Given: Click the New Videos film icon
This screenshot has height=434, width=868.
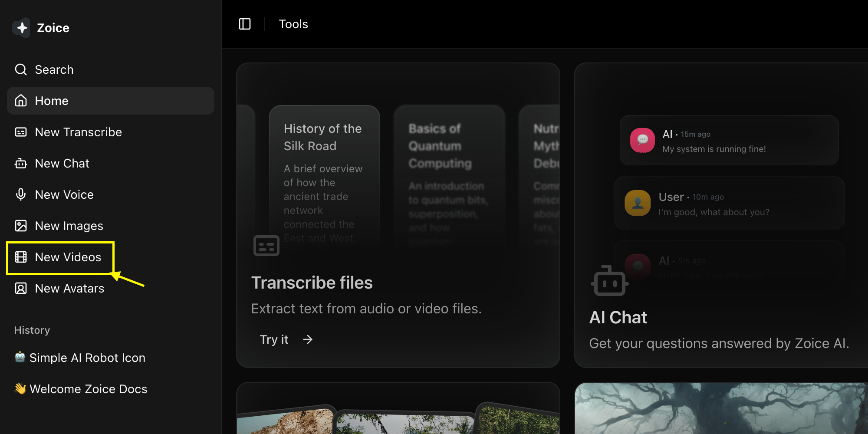Looking at the screenshot, I should 21,257.
